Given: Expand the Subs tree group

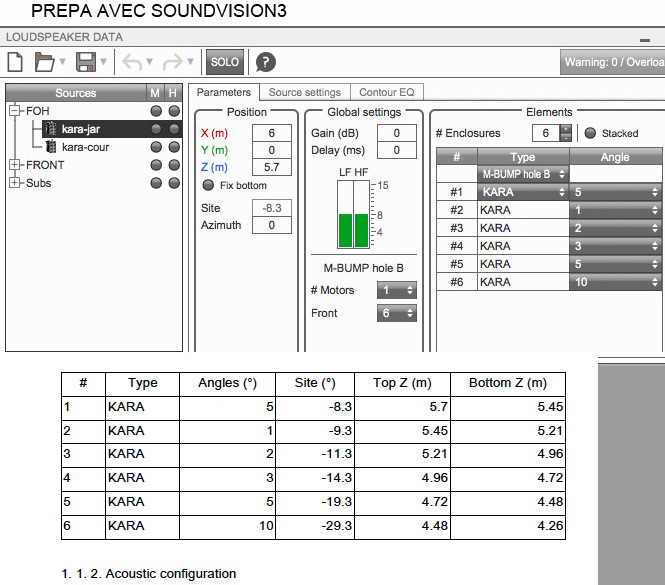Looking at the screenshot, I should (x=14, y=183).
